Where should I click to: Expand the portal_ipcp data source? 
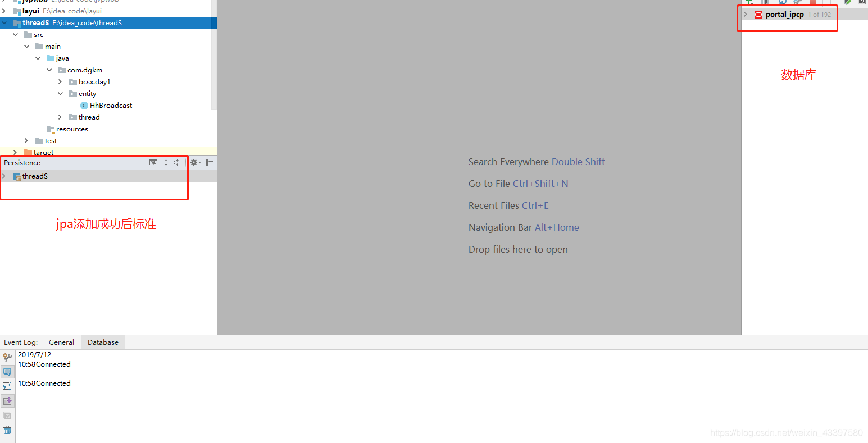pos(746,15)
